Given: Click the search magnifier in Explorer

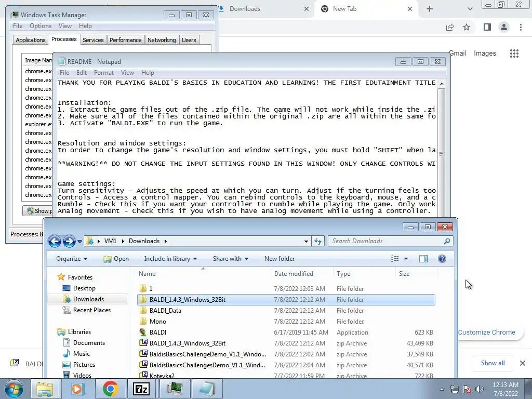Looking at the screenshot, I should (447, 241).
